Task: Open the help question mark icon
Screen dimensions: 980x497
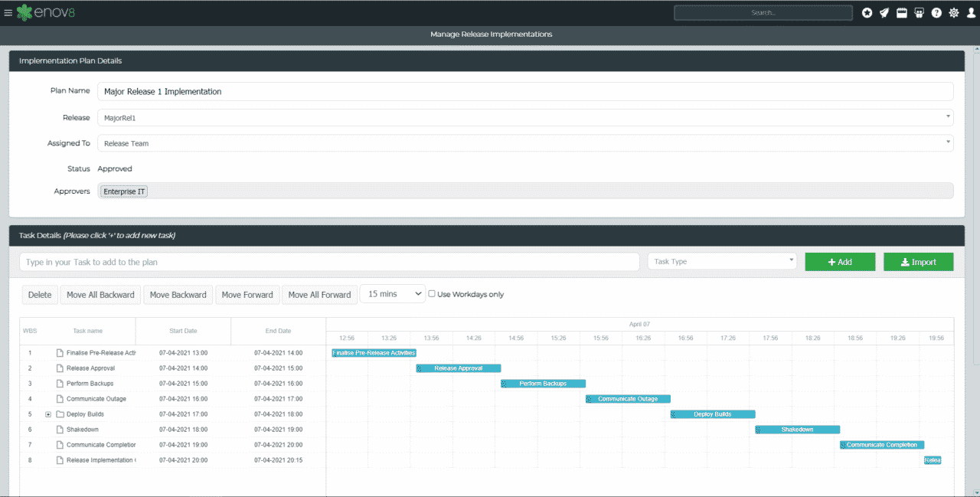Action: coord(936,12)
